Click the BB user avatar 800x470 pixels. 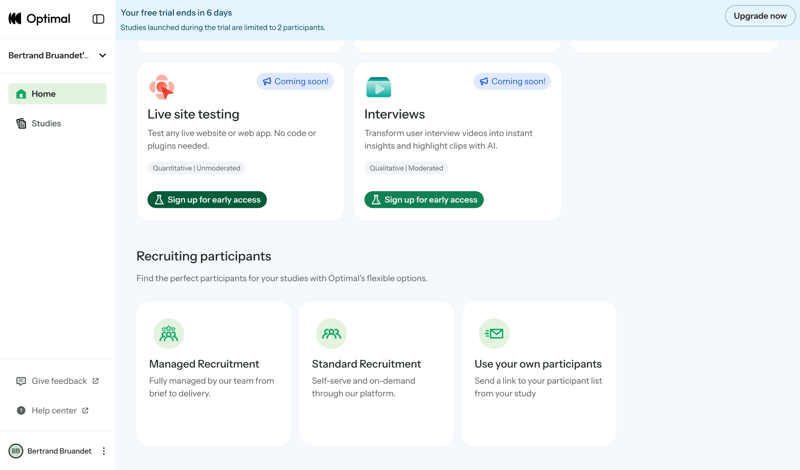tap(16, 451)
